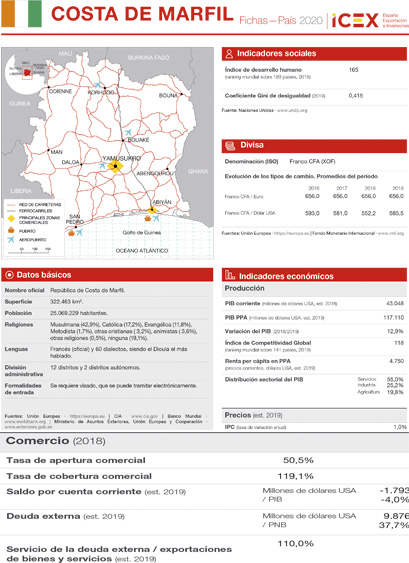
Task: Click the Índice de desarrollo humano value 165
Action: click(x=353, y=70)
